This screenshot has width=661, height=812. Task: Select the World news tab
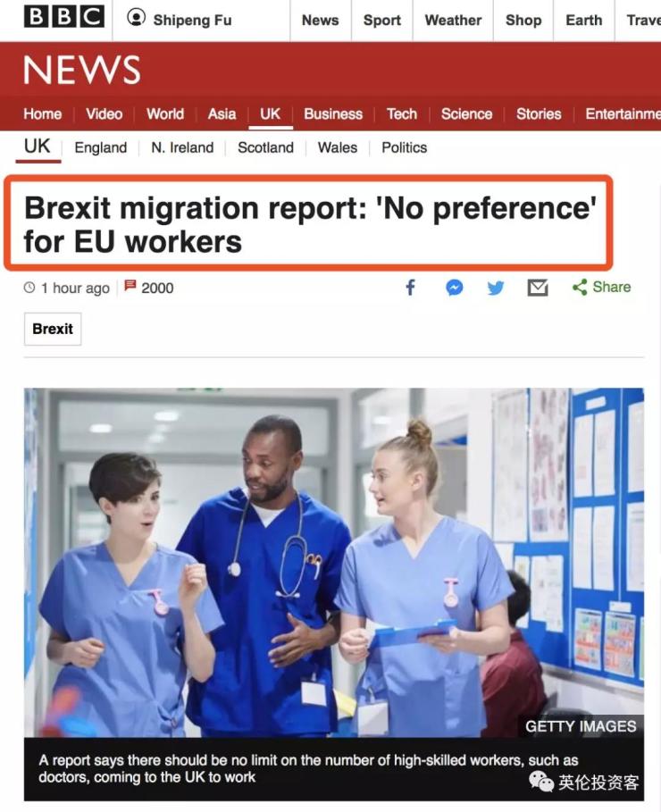(165, 114)
